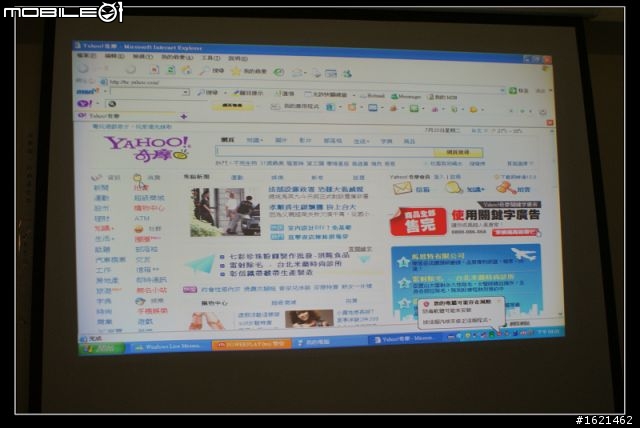Click the security alert notification balloon
This screenshot has height=428, width=640.
461,312
